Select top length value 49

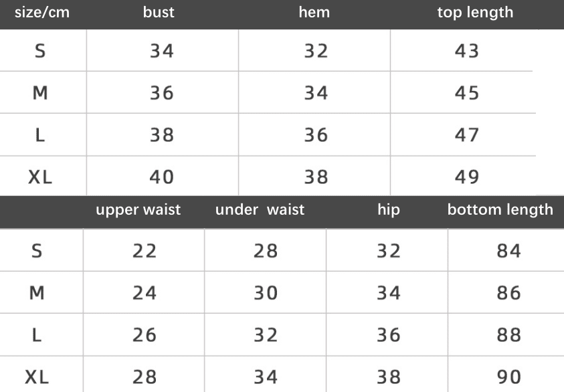467,177
